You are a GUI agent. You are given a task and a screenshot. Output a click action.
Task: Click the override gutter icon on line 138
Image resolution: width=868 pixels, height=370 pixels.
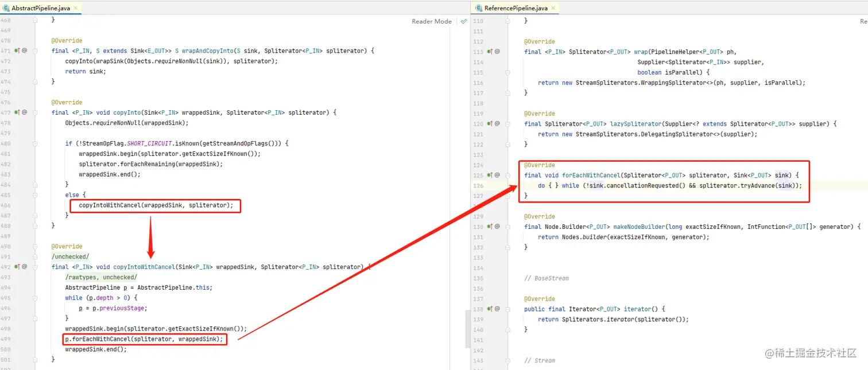pos(490,309)
